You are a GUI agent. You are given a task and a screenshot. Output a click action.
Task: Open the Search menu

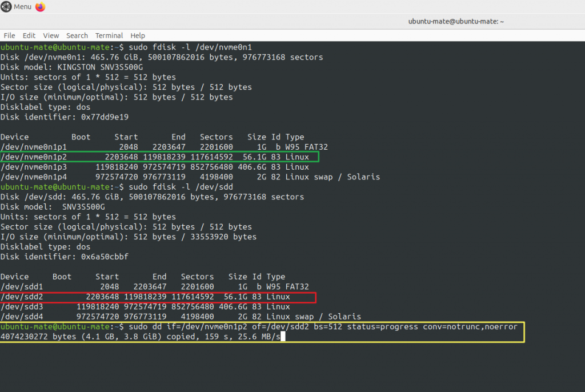point(77,35)
